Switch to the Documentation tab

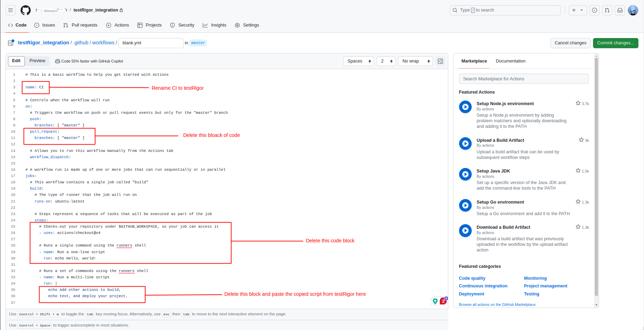[510, 61]
